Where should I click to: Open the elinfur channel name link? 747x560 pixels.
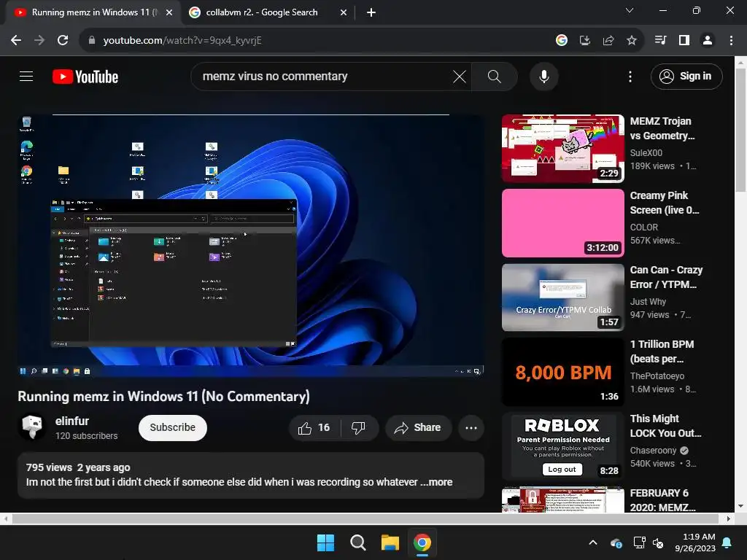(72, 421)
